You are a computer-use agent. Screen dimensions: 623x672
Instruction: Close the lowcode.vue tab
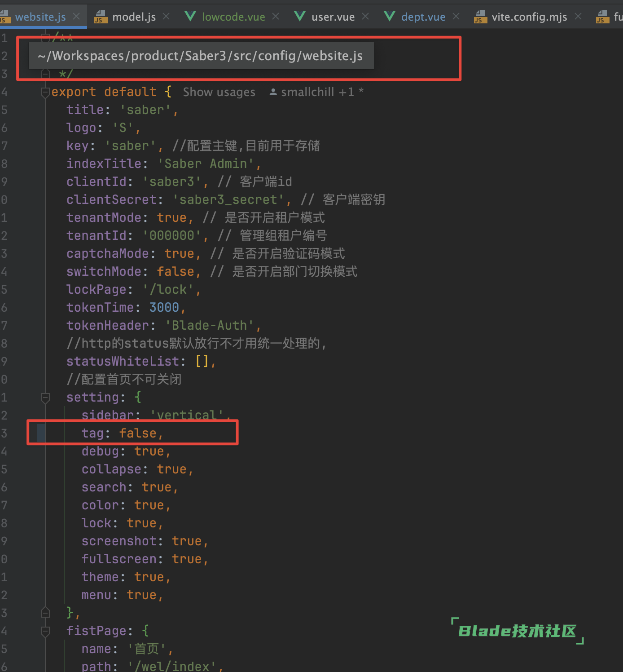click(x=276, y=17)
